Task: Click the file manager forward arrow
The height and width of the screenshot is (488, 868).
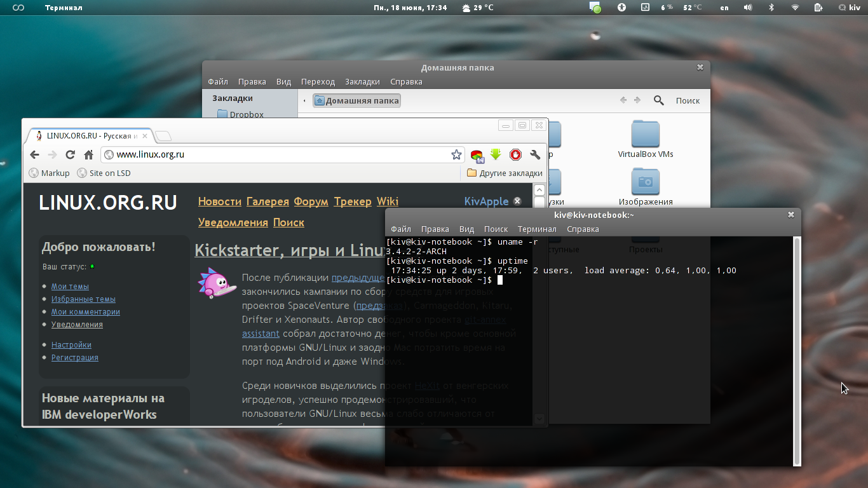Action: (x=637, y=100)
